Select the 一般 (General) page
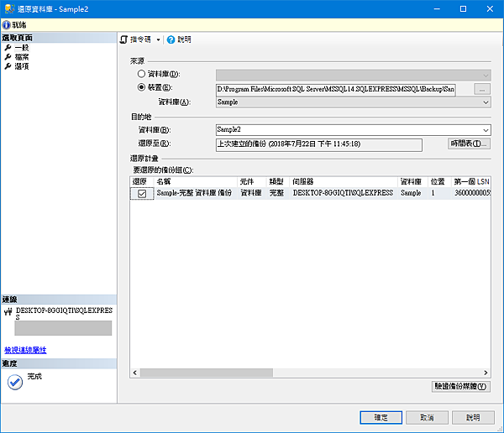The image size is (504, 433). pos(22,48)
